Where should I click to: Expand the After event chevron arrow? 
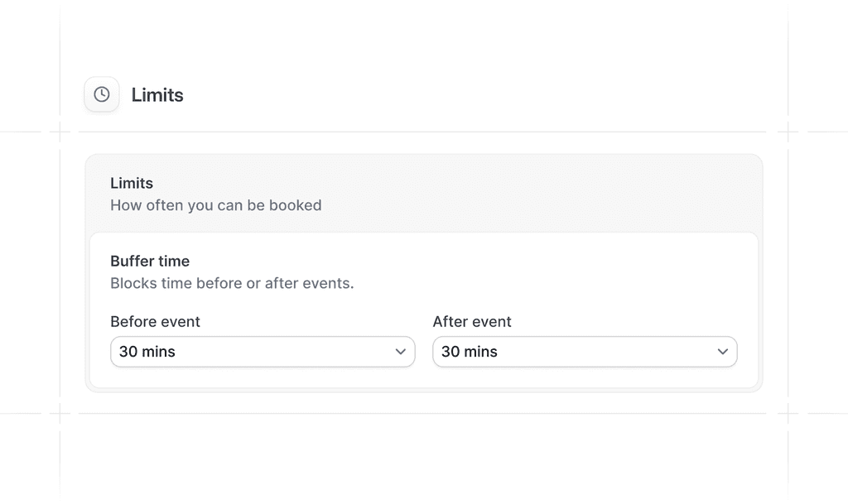(723, 352)
